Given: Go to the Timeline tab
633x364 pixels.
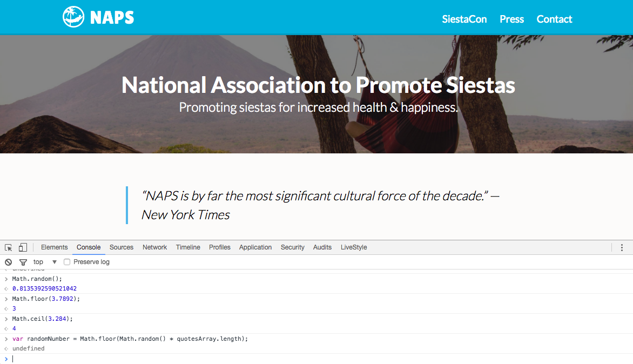Looking at the screenshot, I should pyautogui.click(x=188, y=247).
